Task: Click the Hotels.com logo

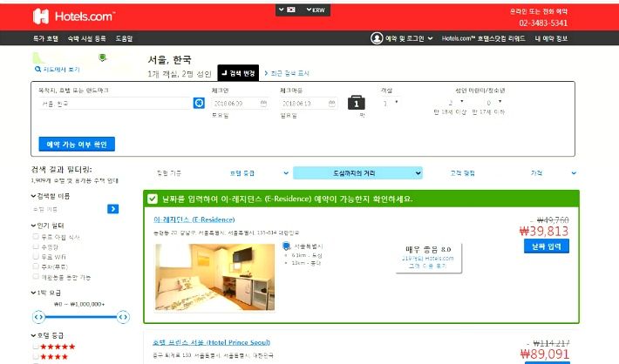Action: pos(74,17)
